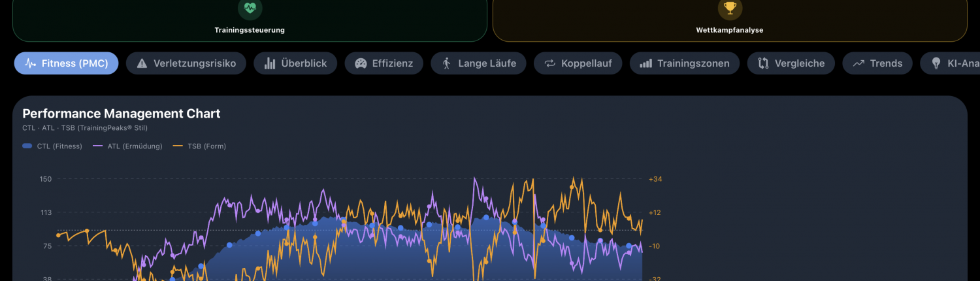Click the Performance Management Chart title

122,114
